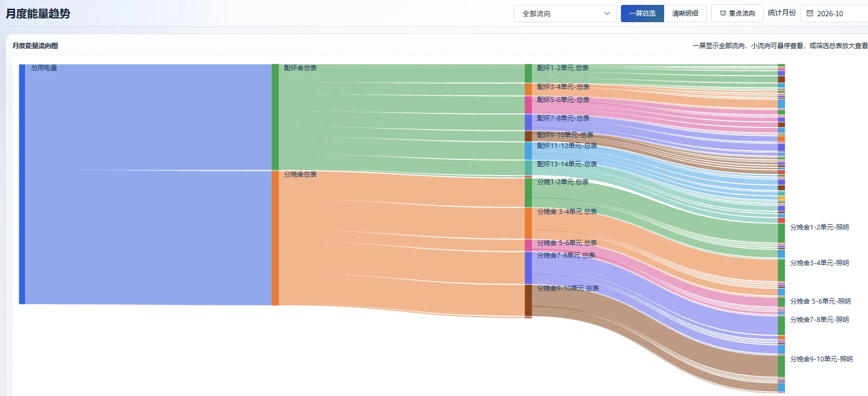The height and width of the screenshot is (396, 868).
Task: Switch to the 清晰明细 detail view
Action: tap(685, 14)
